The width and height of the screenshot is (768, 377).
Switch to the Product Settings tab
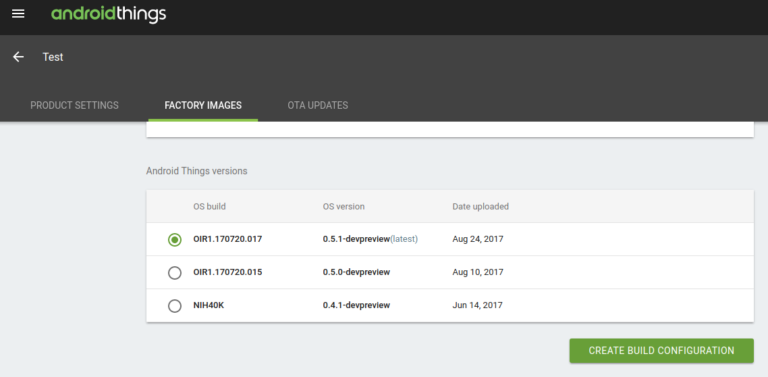pyautogui.click(x=74, y=105)
